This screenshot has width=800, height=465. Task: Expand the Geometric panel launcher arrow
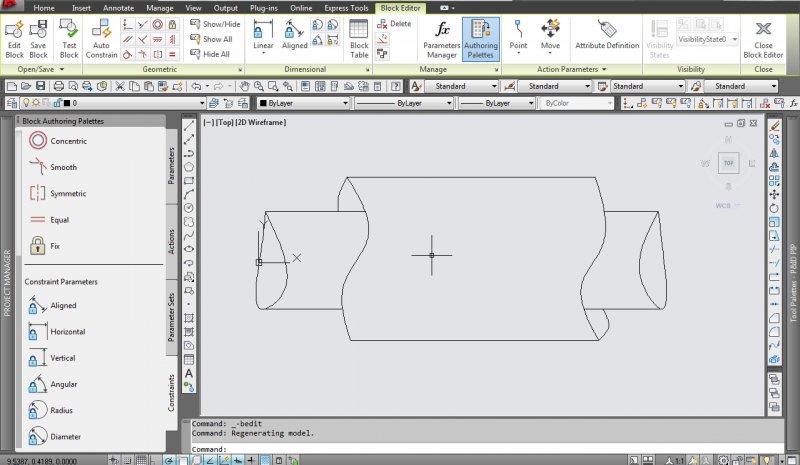coord(240,69)
